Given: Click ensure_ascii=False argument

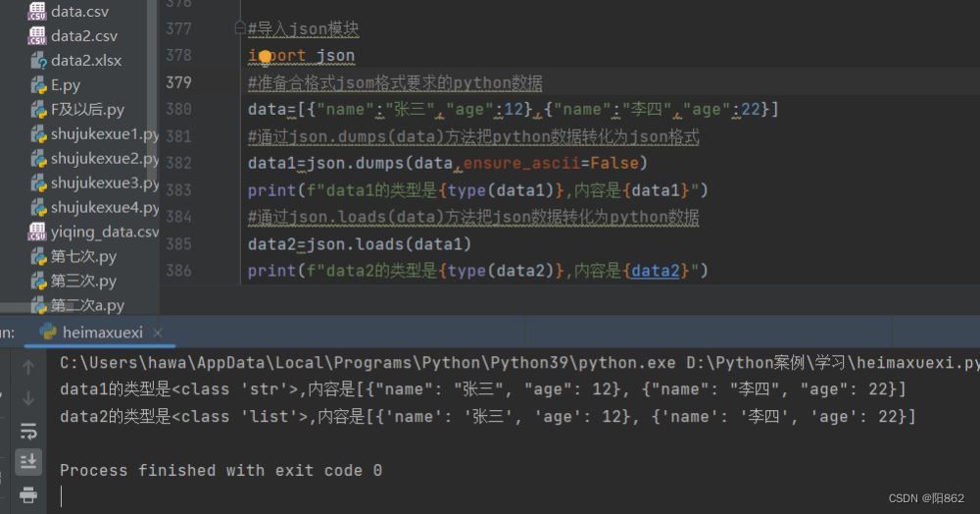Looking at the screenshot, I should [551, 163].
